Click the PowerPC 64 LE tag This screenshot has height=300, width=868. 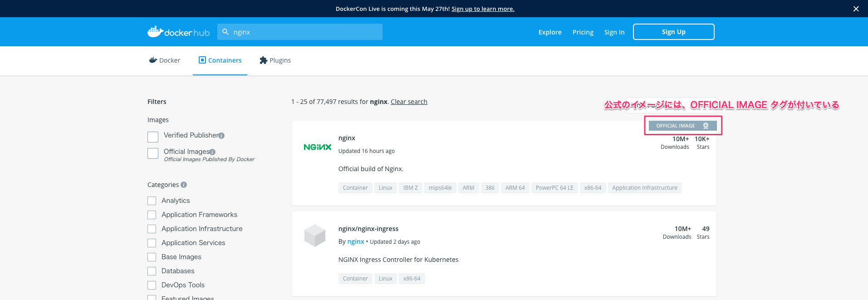click(554, 188)
